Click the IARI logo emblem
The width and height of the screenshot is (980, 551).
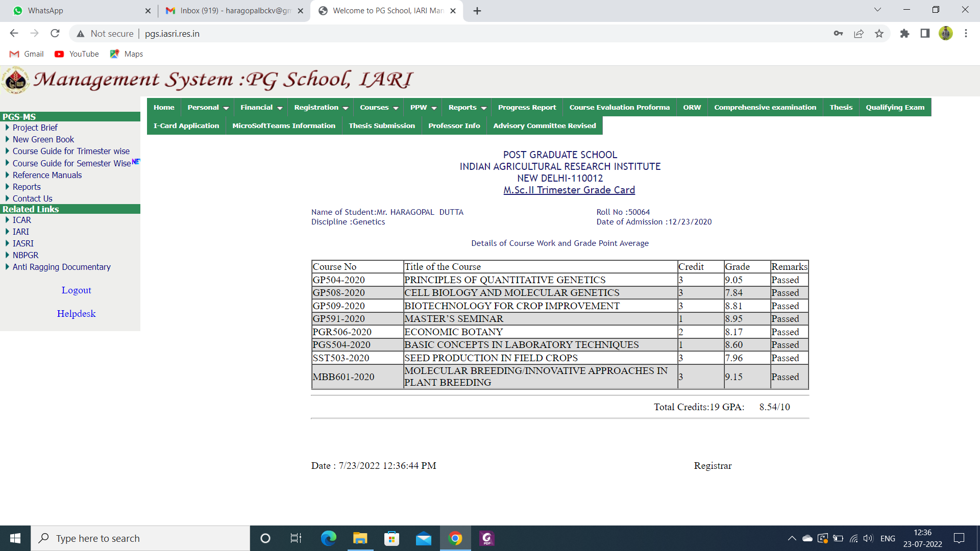pyautogui.click(x=16, y=80)
